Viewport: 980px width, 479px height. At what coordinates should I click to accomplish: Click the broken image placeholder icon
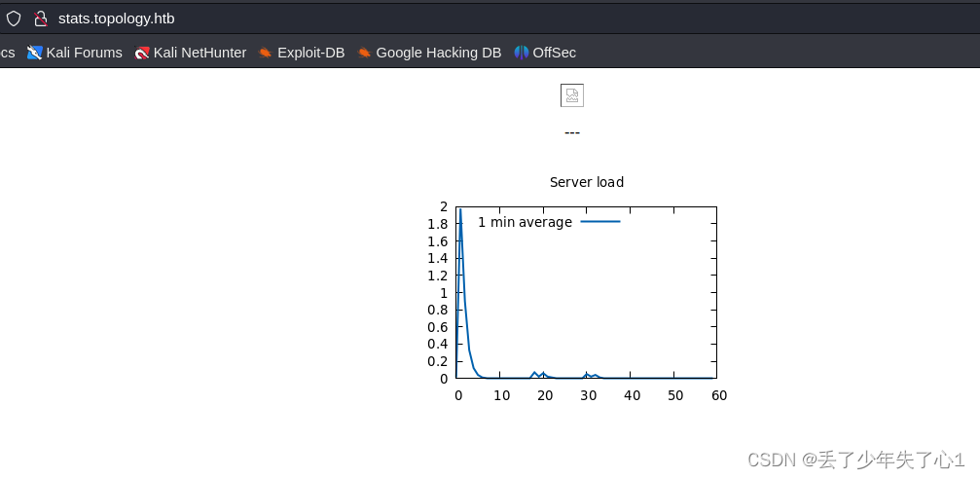pos(572,95)
